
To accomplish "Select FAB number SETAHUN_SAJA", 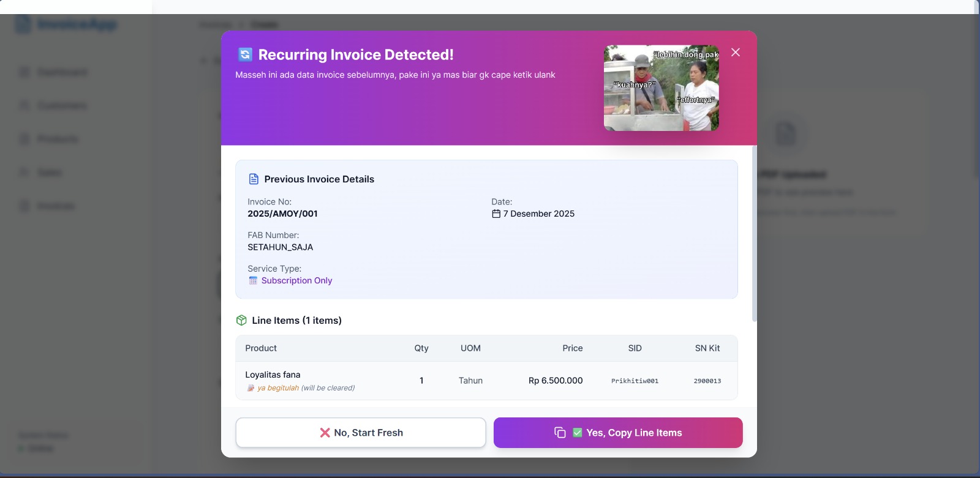I will 281,247.
